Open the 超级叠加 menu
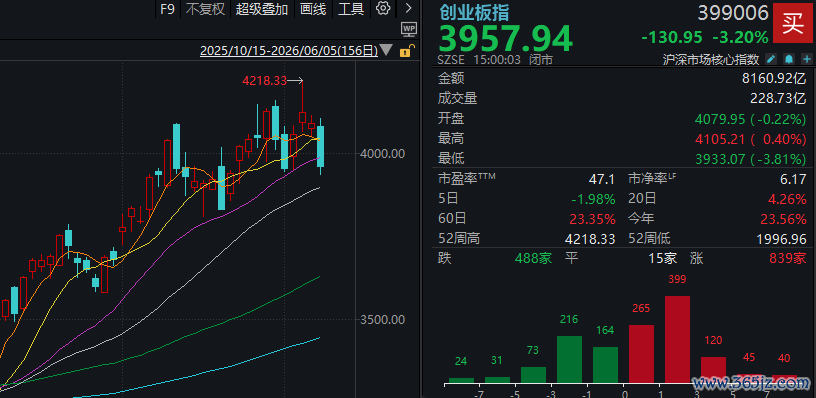 point(262,9)
